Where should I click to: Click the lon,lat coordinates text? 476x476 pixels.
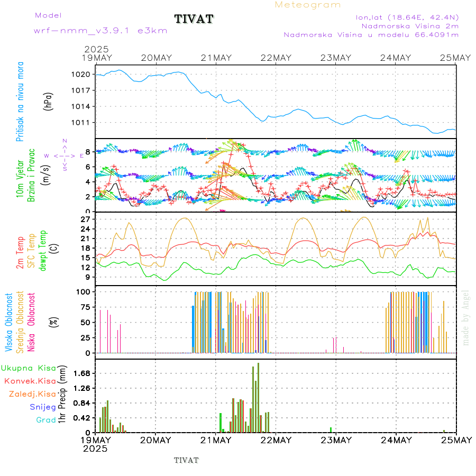point(407,16)
